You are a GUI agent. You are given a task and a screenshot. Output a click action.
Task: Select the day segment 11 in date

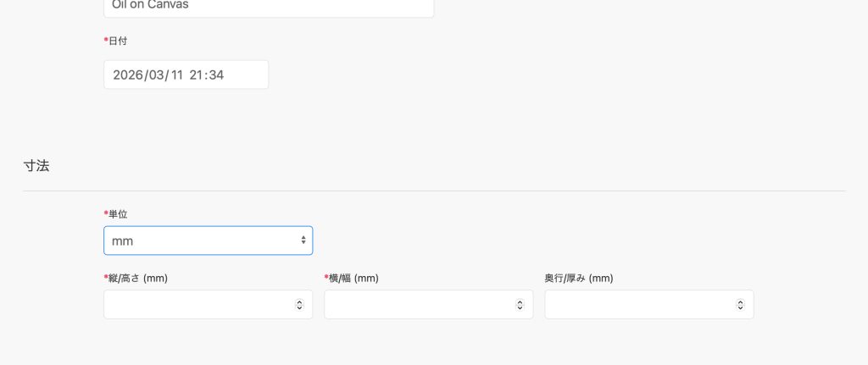click(175, 75)
